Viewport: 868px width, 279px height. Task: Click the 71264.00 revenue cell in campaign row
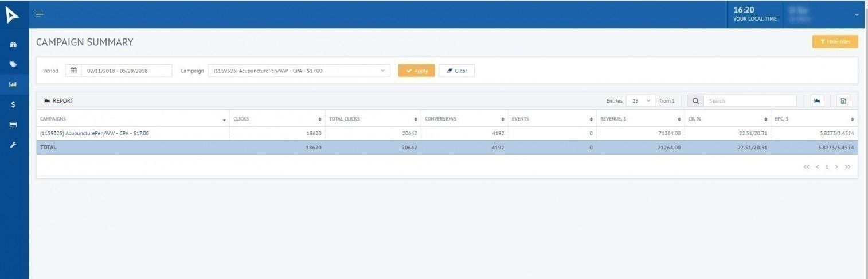640,133
